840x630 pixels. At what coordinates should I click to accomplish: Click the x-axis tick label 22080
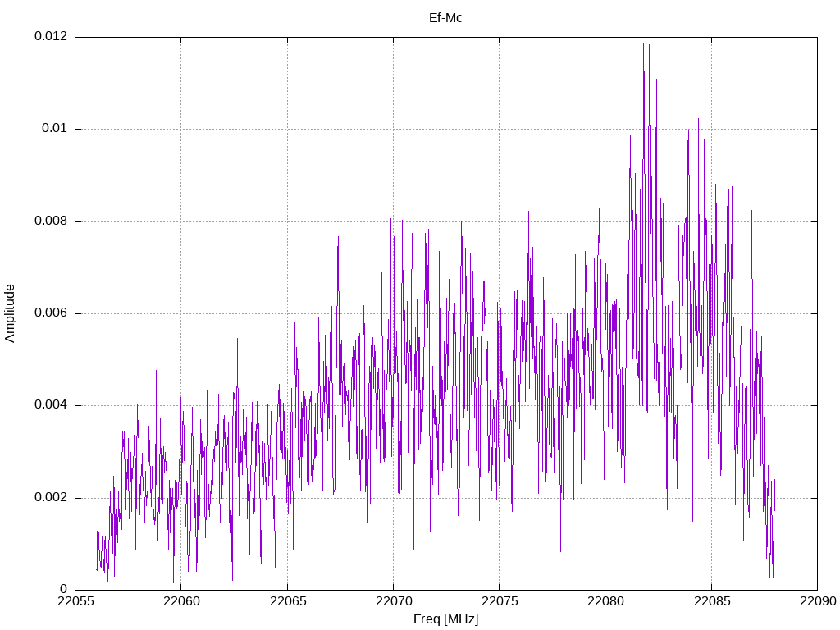click(x=605, y=601)
